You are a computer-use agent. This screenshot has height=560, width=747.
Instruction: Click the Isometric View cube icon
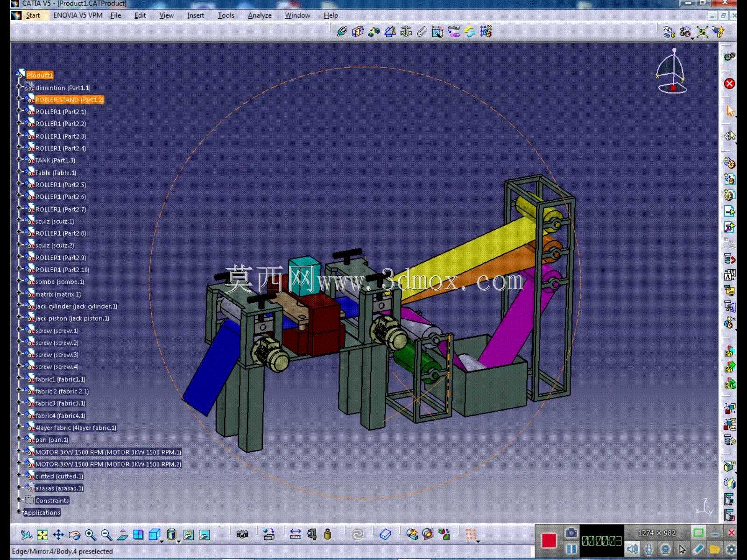point(155,535)
